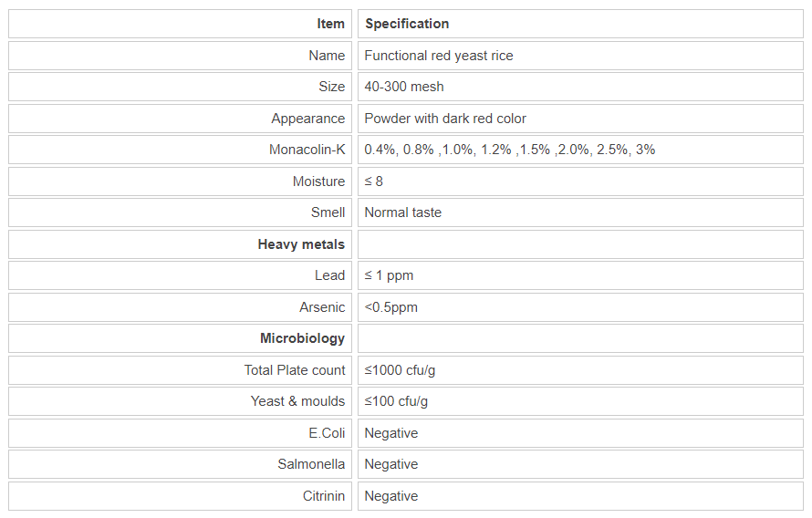Screen dimensions: 812x518
Task: Click the Item header cell
Action: click(330, 24)
